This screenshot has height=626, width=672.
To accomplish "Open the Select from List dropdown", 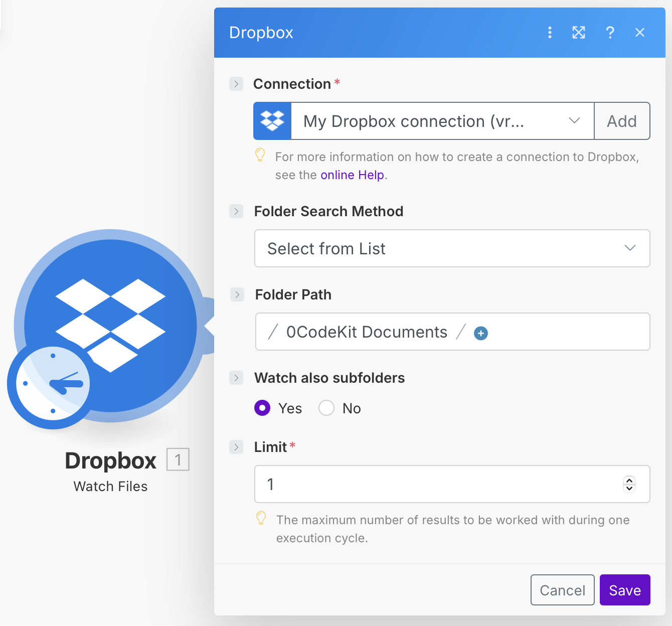I will click(x=452, y=248).
